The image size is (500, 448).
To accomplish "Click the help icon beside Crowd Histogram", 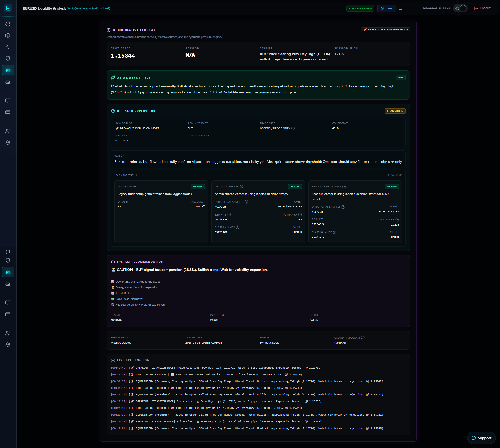I will pyautogui.click(x=363, y=338).
